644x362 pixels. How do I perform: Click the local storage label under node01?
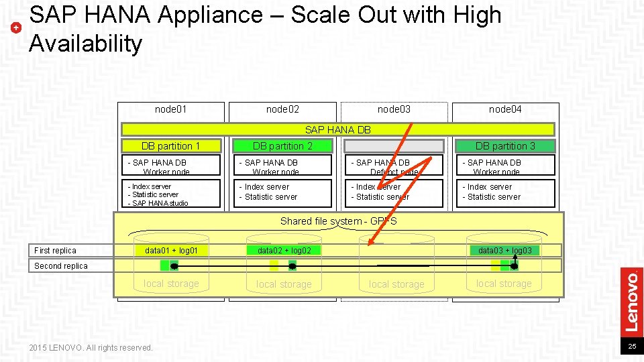[171, 284]
